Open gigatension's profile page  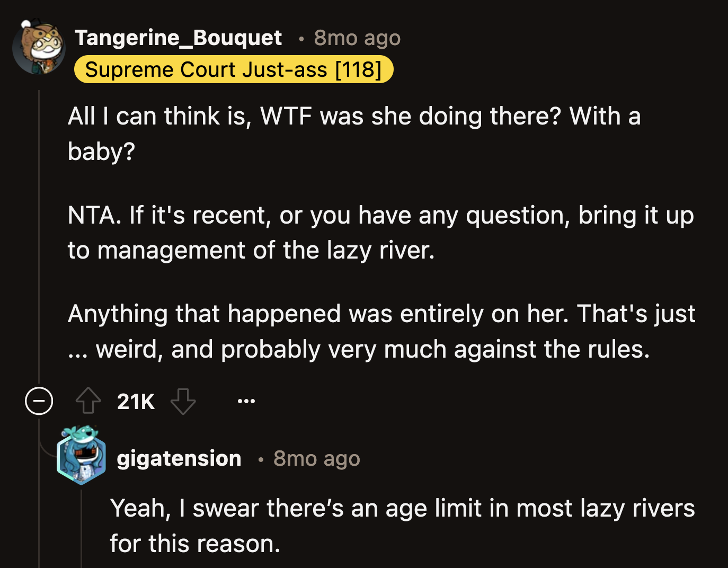(179, 458)
